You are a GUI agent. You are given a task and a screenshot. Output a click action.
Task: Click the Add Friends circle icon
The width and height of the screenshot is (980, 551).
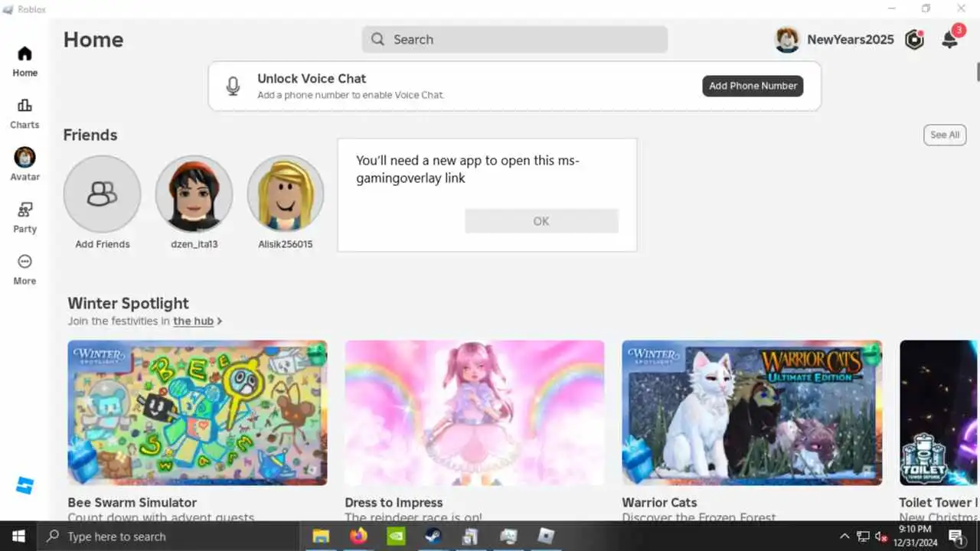[x=102, y=194]
